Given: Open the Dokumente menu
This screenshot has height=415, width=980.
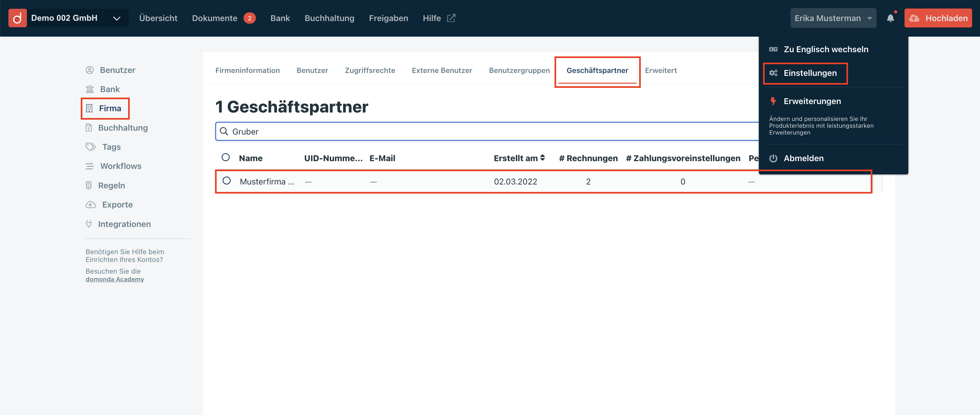Looking at the screenshot, I should point(215,18).
